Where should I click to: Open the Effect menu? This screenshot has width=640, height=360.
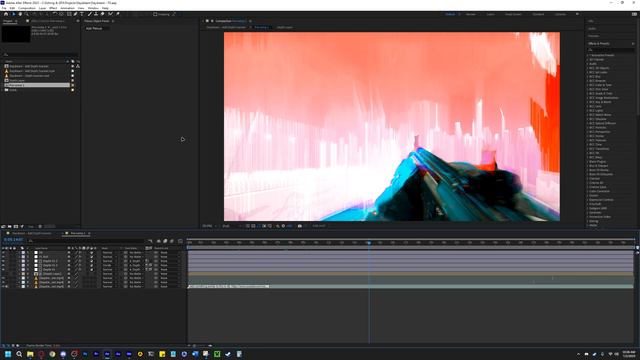tap(53, 8)
